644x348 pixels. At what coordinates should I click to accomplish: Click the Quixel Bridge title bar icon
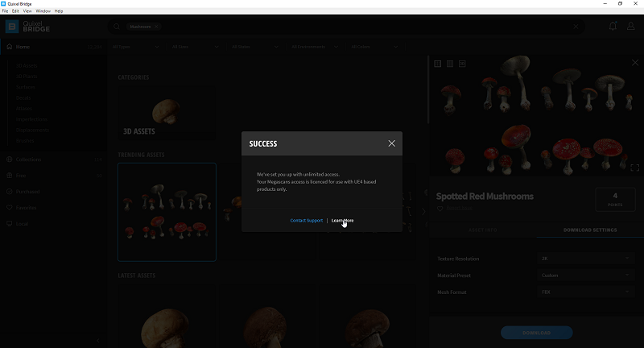click(3, 4)
